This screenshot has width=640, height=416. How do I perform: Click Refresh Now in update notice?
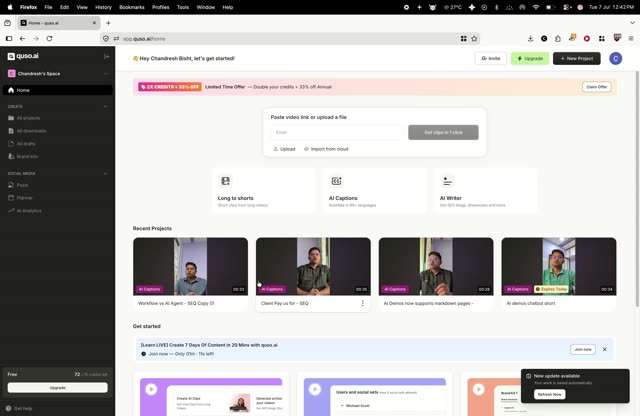pyautogui.click(x=549, y=394)
